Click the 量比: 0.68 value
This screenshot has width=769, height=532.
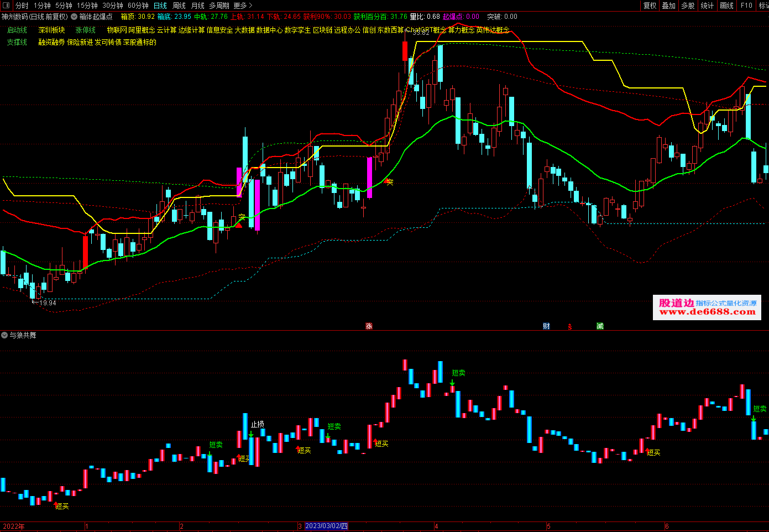tap(425, 17)
